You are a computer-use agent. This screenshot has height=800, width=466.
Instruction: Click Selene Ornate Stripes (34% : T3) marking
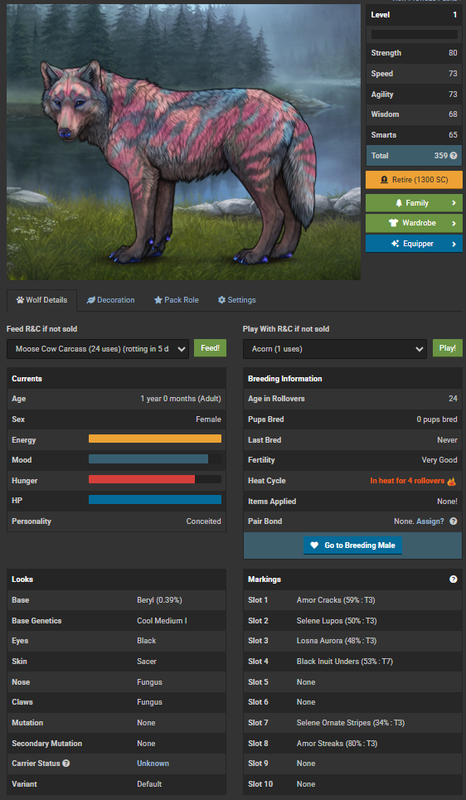pos(351,723)
